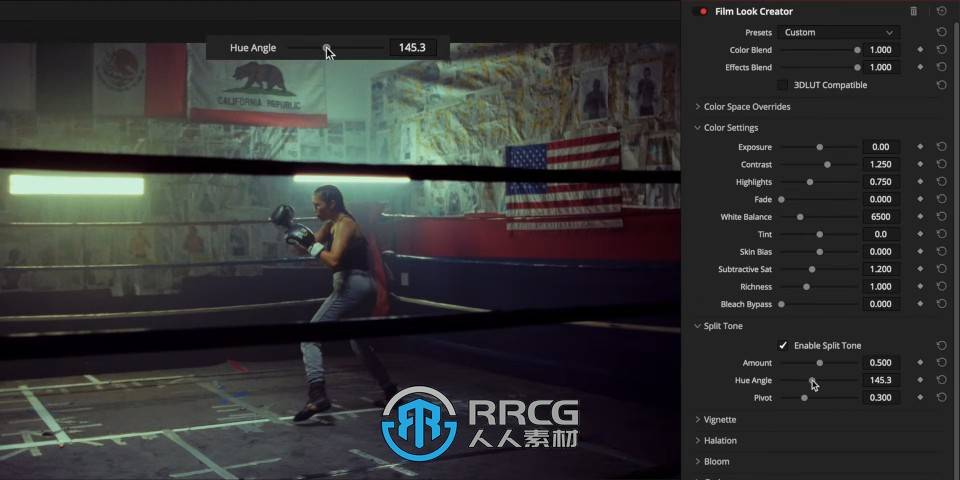Reset the Contrast parameter to default
This screenshot has width=960, height=480.
[941, 164]
